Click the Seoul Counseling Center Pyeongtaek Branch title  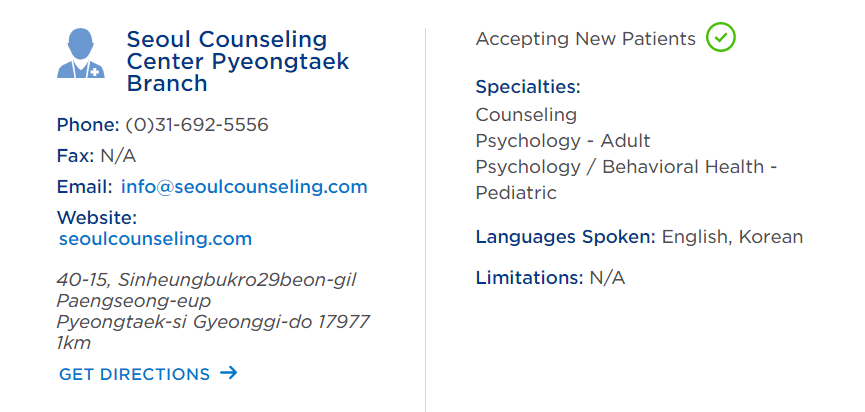pos(238,61)
